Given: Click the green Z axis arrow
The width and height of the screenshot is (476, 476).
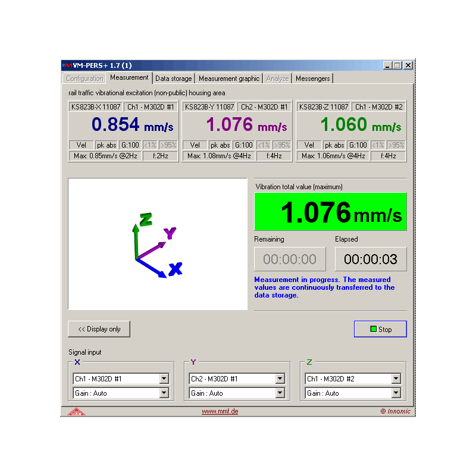Looking at the screenshot, I should click(x=136, y=238).
